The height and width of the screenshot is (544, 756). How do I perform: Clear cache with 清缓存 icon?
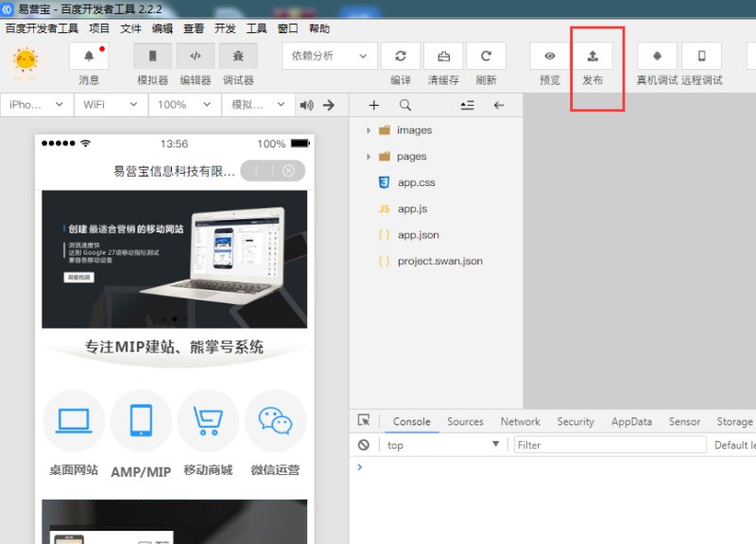443,57
